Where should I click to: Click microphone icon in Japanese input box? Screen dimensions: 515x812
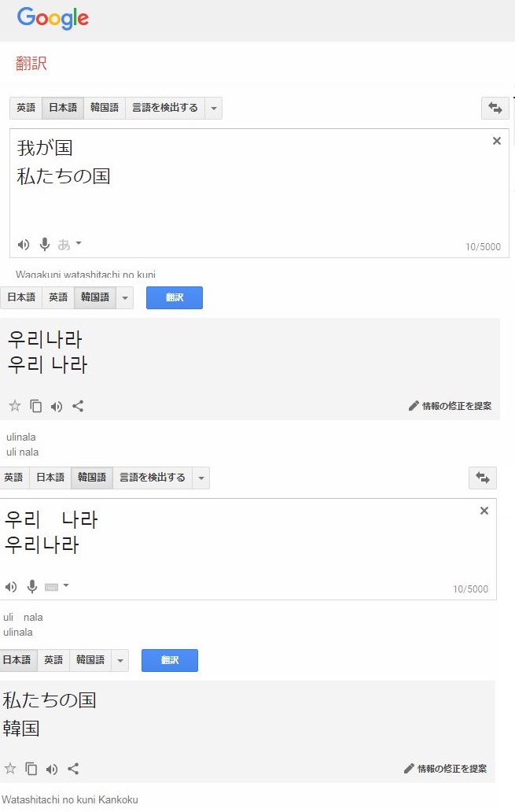[45, 245]
